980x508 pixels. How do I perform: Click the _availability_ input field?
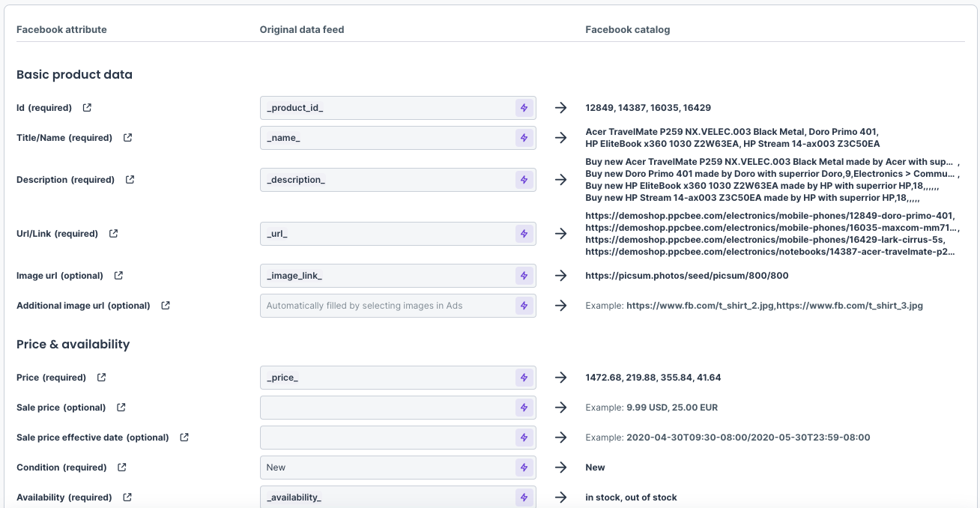386,498
